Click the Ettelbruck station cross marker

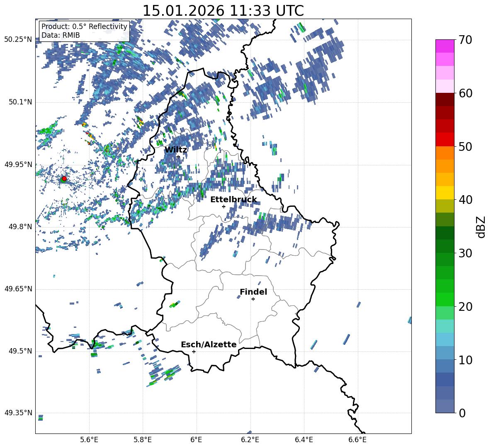point(224,206)
